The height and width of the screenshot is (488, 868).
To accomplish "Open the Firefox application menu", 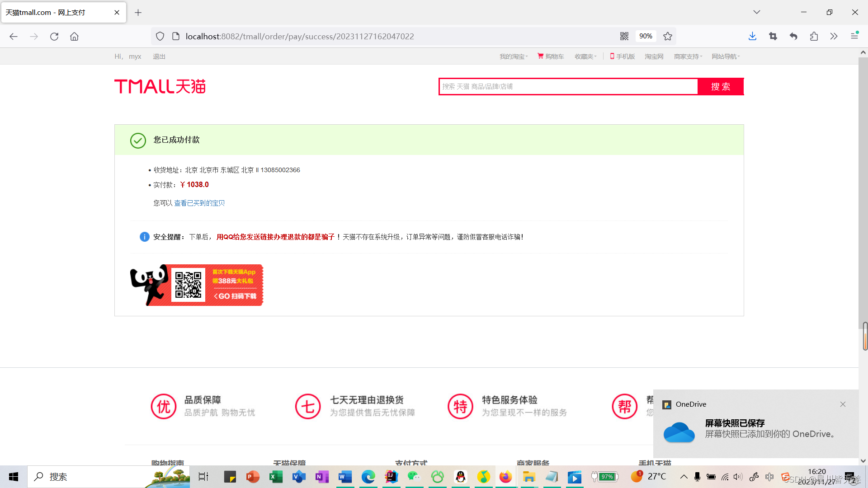I will pos(854,36).
